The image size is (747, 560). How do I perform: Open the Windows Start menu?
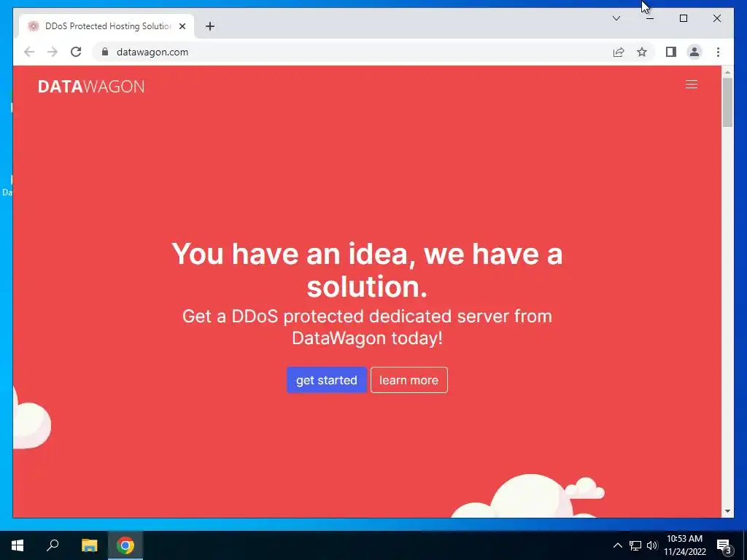(18, 545)
